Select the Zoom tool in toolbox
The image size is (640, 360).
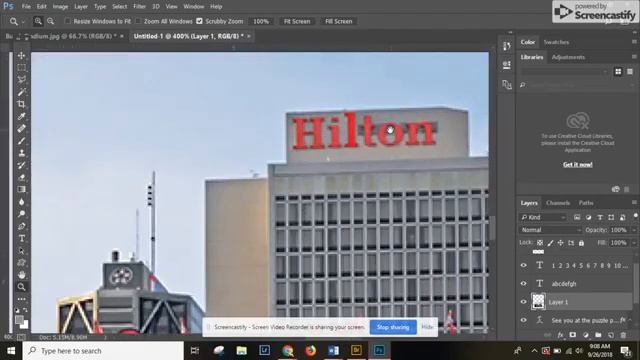tap(22, 287)
